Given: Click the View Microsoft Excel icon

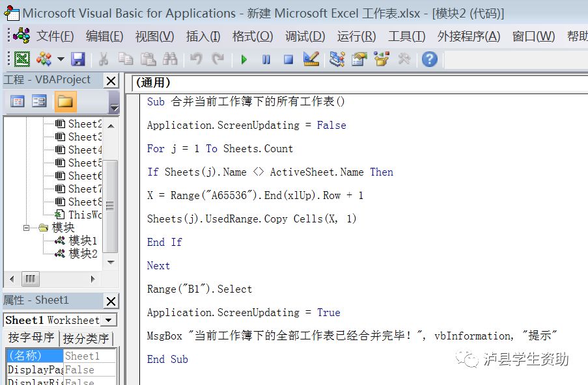Looking at the screenshot, I should (x=21, y=59).
